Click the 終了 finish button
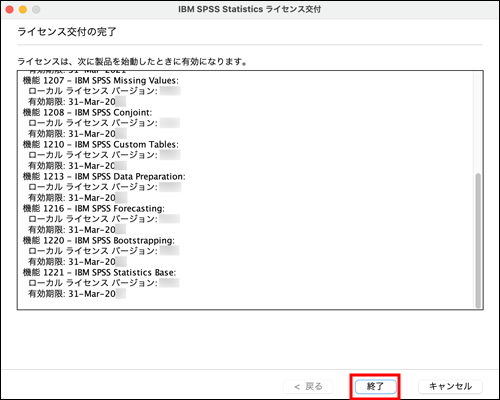The width and height of the screenshot is (500, 400). 376,386
